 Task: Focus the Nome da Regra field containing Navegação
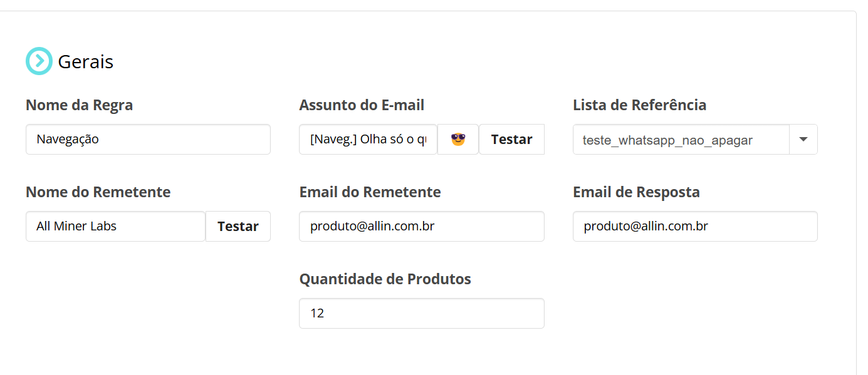click(x=148, y=139)
